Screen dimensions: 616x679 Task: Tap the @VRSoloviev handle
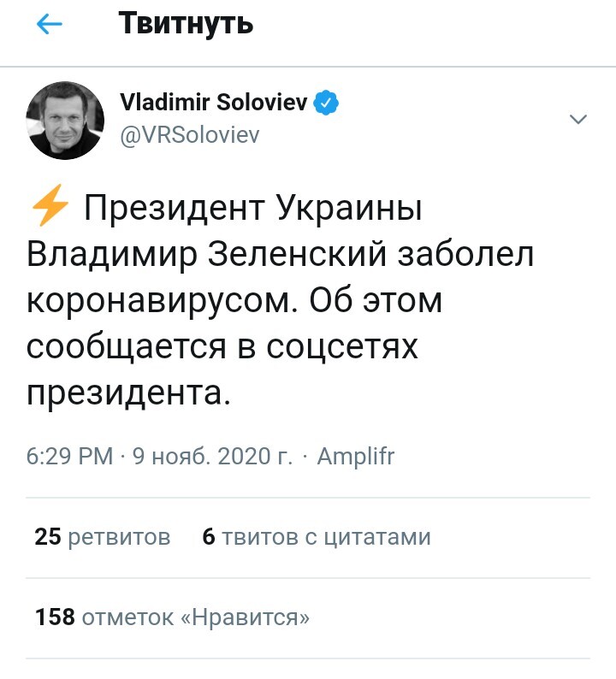point(189,134)
